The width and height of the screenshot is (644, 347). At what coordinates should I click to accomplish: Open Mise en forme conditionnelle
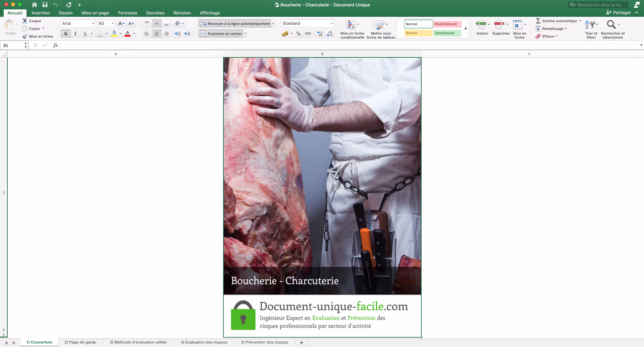[x=352, y=29]
